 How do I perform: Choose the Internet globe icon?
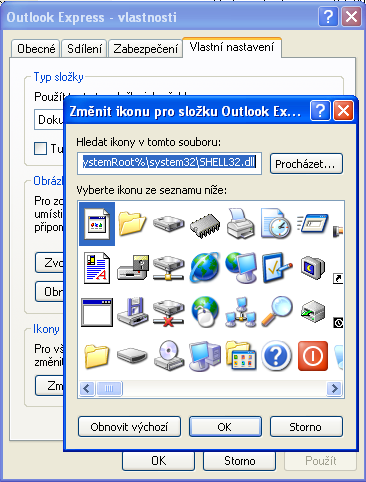point(205,268)
